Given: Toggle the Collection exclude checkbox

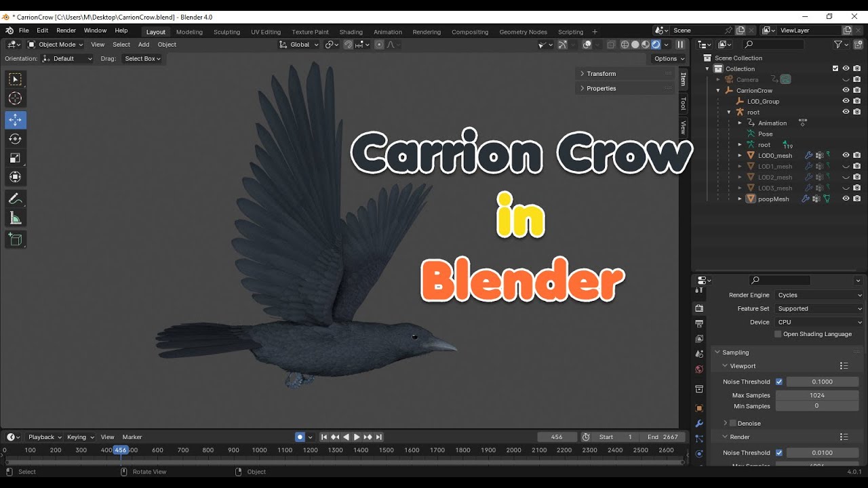Looking at the screenshot, I should (835, 68).
